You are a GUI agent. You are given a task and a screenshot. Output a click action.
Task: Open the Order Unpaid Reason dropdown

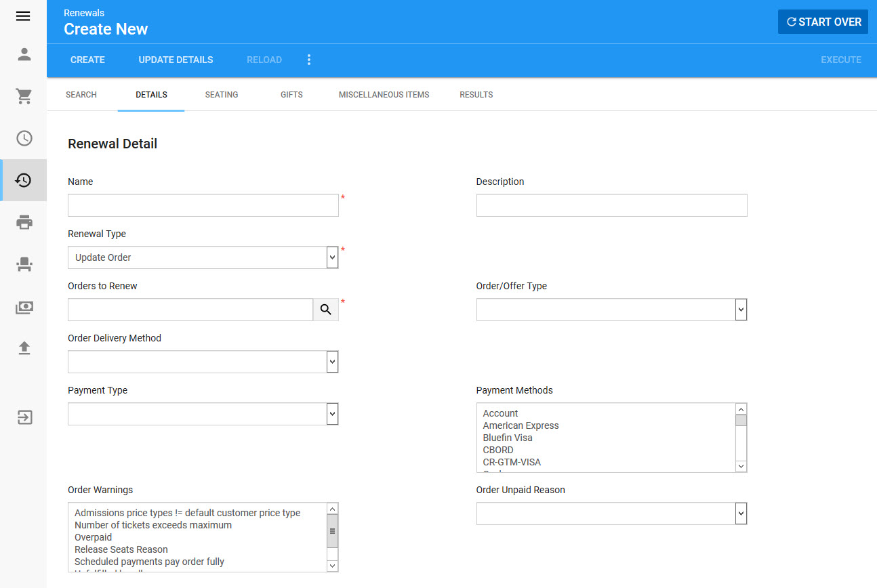pyautogui.click(x=611, y=513)
